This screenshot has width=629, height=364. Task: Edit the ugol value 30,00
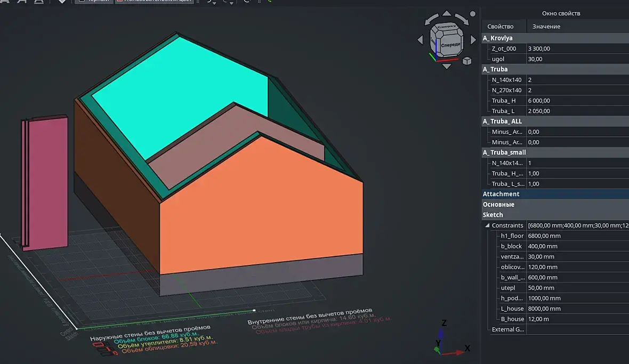pyautogui.click(x=578, y=59)
